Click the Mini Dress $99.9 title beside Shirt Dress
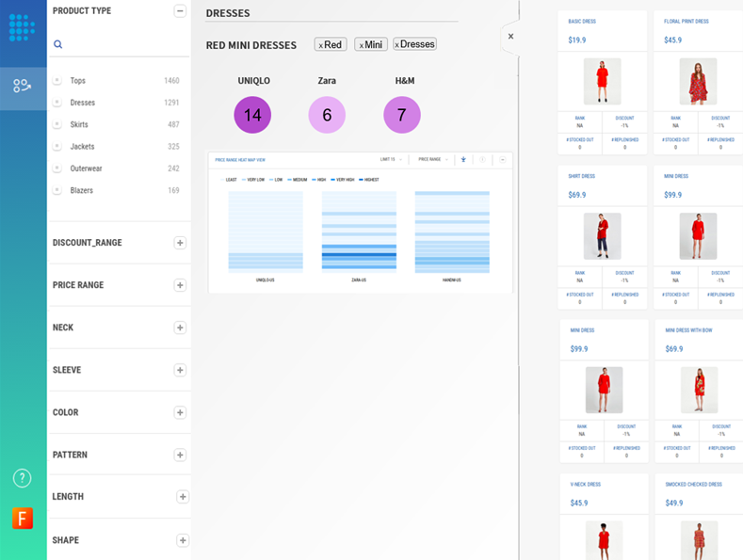Image resolution: width=743 pixels, height=560 pixels. (x=676, y=176)
